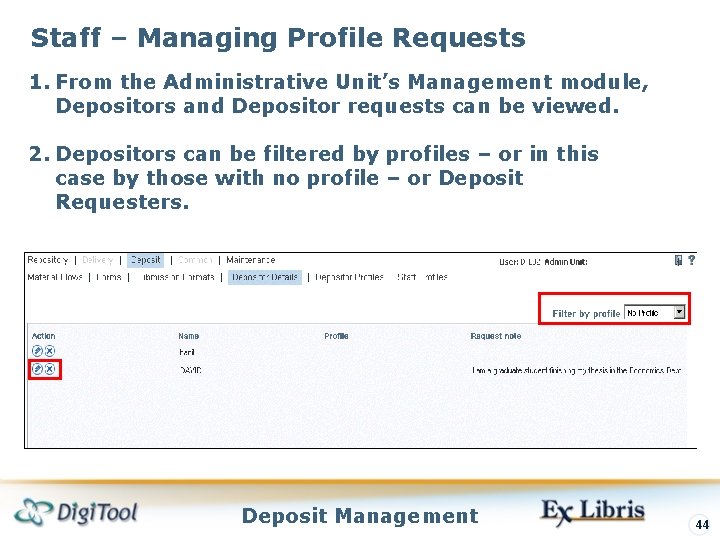Viewport: 720px width, 540px height.
Task: Open the Repository menu
Action: coord(48,260)
